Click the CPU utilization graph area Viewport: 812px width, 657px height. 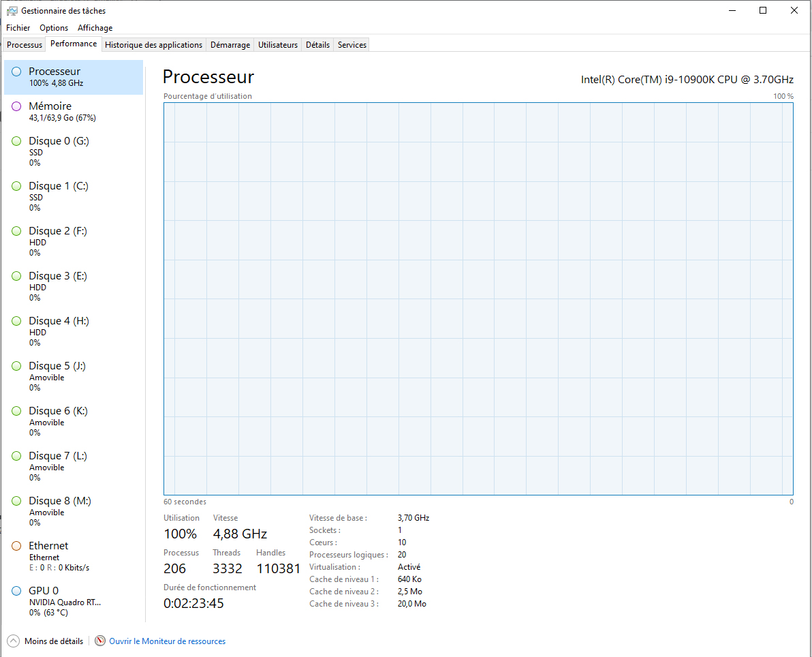tap(478, 299)
